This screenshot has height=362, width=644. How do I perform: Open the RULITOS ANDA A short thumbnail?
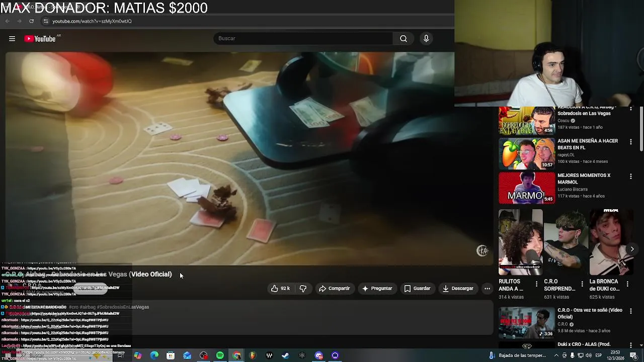click(521, 242)
